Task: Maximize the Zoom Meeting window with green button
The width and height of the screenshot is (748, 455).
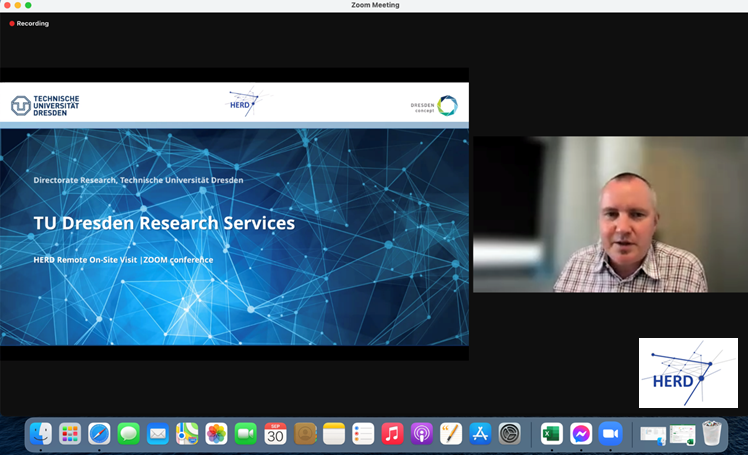Action: (28, 5)
